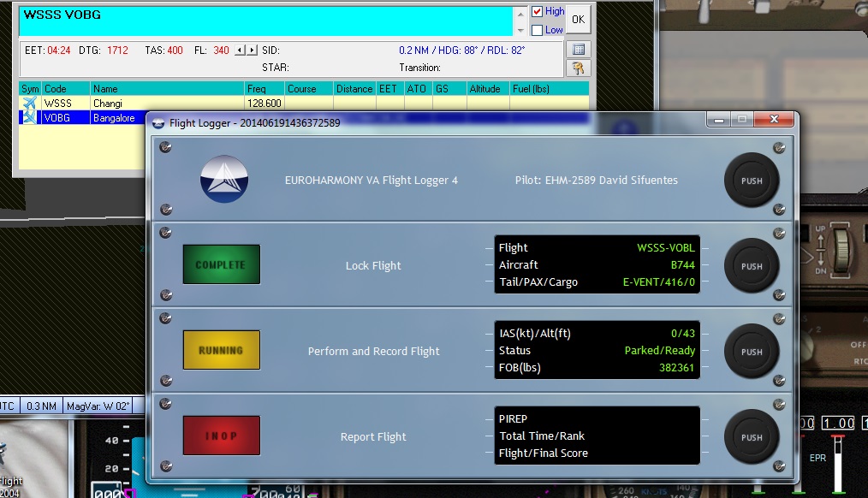The height and width of the screenshot is (498, 868).
Task: Increase flight level with the right arrow
Action: coord(251,50)
